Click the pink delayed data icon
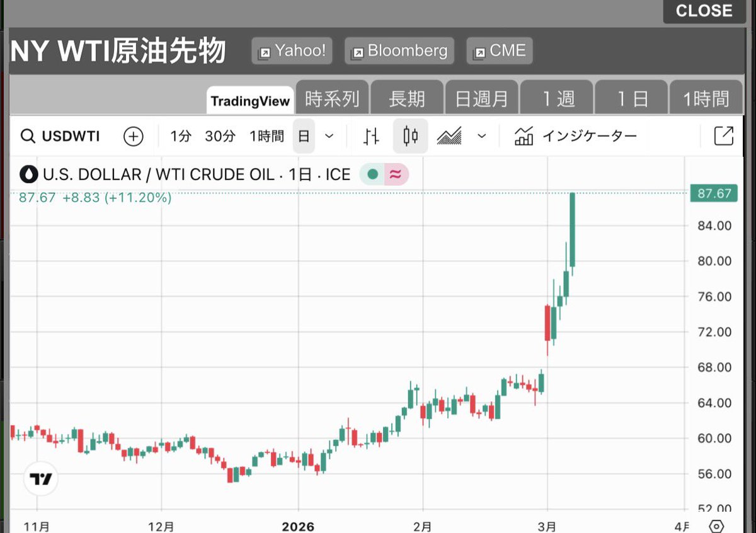 396,175
